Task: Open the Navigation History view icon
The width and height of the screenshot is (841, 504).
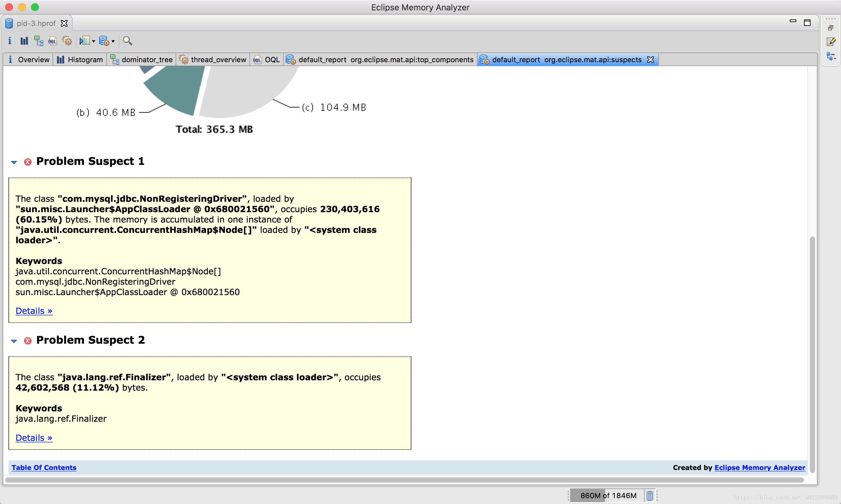Action: (831, 56)
